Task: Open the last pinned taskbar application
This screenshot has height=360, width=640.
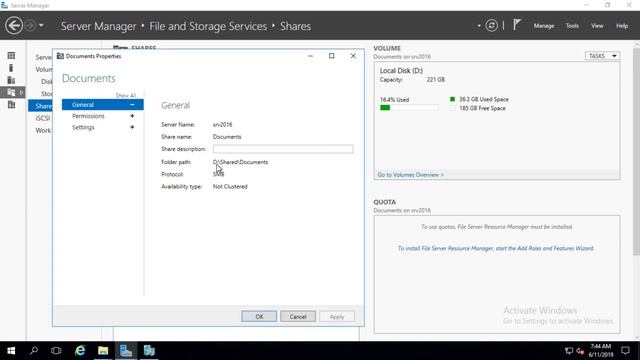Action: (149, 351)
